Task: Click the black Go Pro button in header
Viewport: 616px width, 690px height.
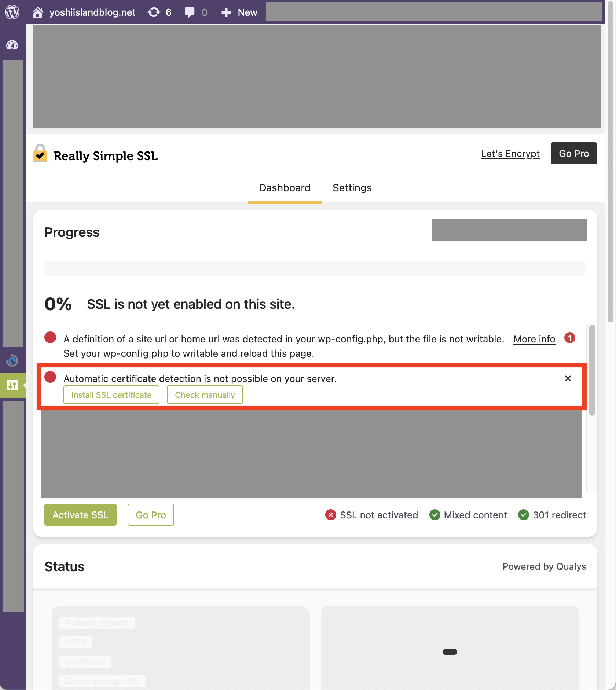Action: click(573, 153)
